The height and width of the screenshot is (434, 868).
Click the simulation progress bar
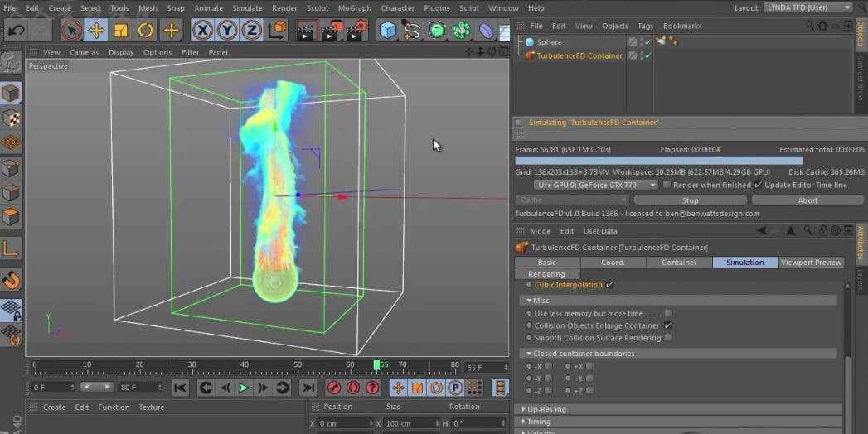point(689,161)
